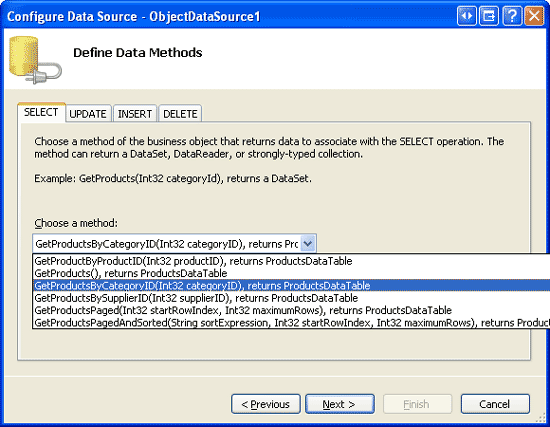The image size is (550, 427).
Task: Choose GetProductsPagedAndSorted method entry
Action: coord(291,322)
